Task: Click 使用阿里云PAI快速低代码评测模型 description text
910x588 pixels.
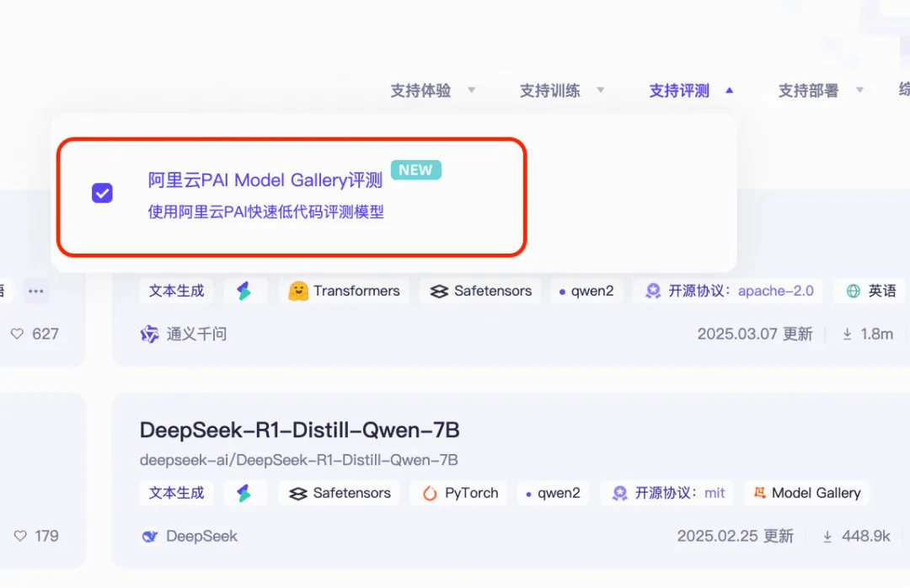Action: click(x=265, y=212)
